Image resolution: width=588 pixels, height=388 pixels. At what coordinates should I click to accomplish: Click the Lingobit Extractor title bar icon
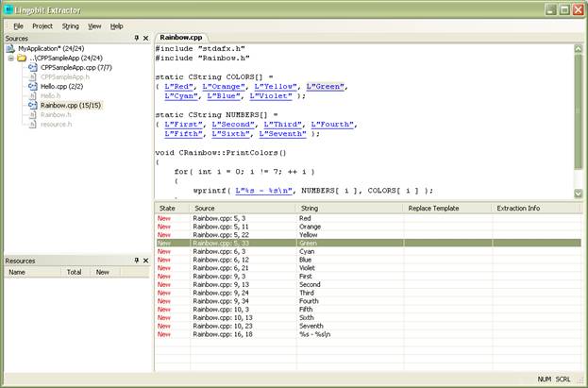point(8,9)
